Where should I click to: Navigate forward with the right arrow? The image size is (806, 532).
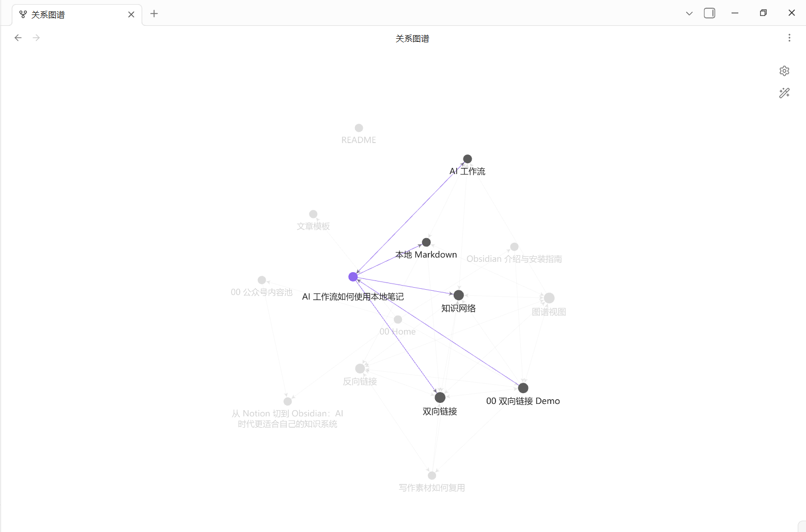(x=36, y=38)
